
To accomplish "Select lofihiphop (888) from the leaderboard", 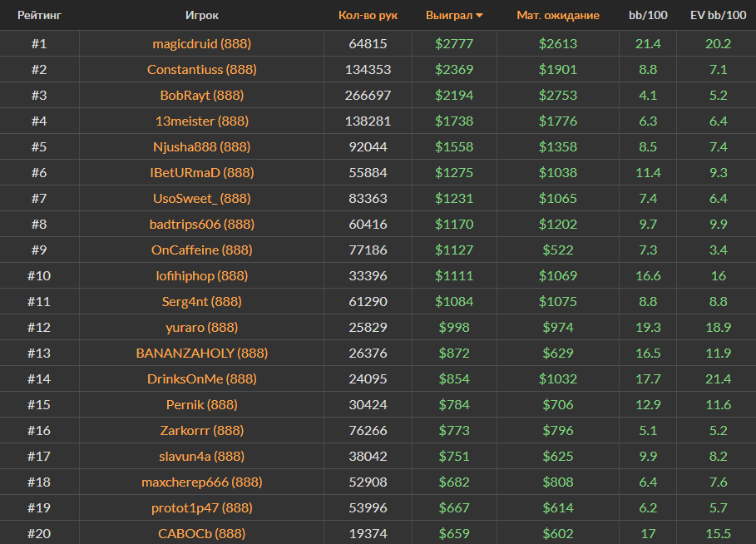I will pos(202,275).
